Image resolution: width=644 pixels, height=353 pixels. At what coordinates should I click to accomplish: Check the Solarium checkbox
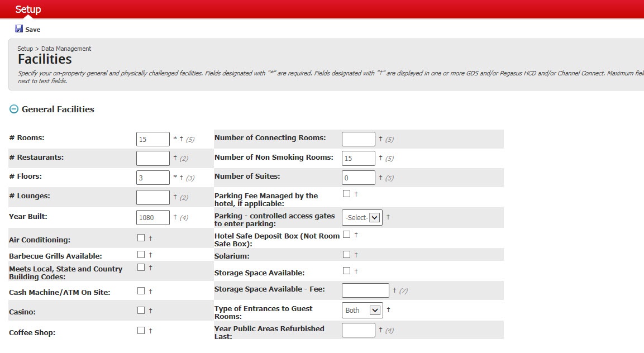click(347, 254)
